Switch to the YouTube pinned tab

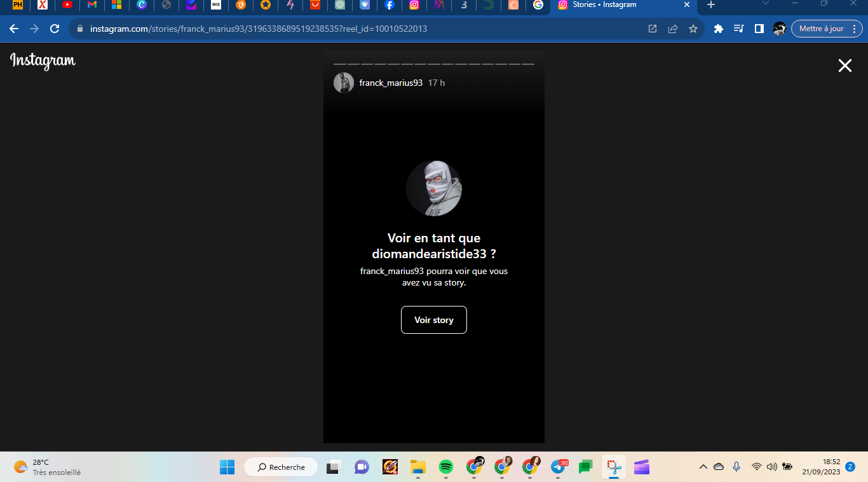[67, 5]
